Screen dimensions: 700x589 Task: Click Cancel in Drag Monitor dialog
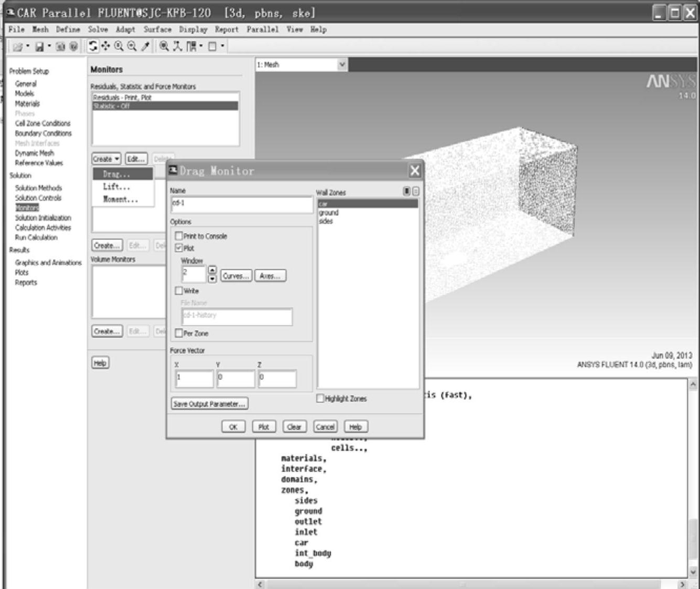pos(325,427)
